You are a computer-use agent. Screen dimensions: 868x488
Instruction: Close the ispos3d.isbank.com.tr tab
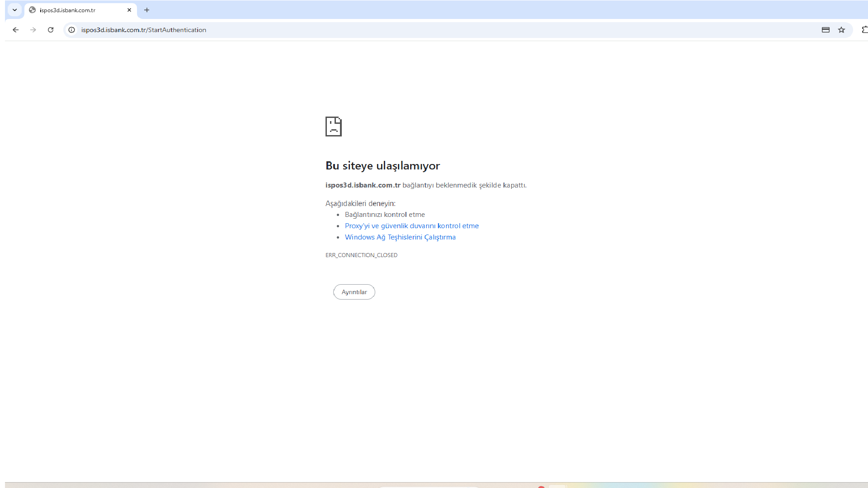(129, 10)
